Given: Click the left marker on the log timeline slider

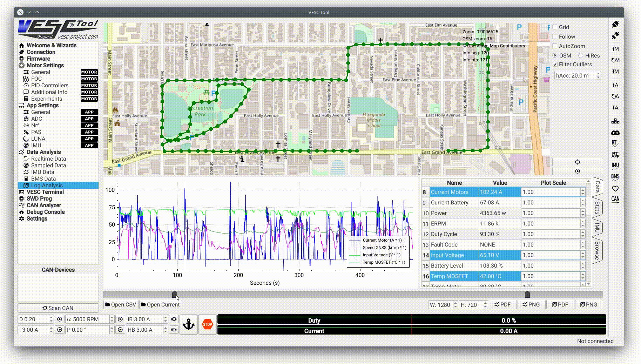Looking at the screenshot, I should (175, 295).
